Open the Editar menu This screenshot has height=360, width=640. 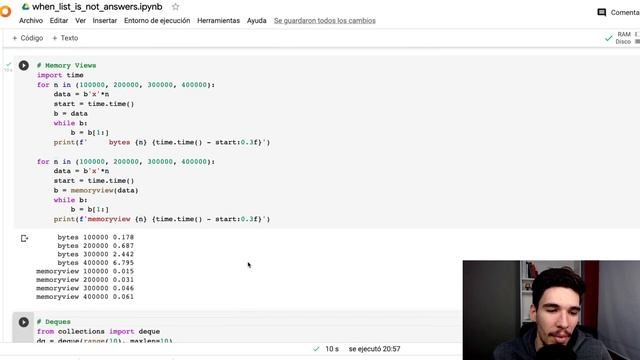tap(59, 20)
